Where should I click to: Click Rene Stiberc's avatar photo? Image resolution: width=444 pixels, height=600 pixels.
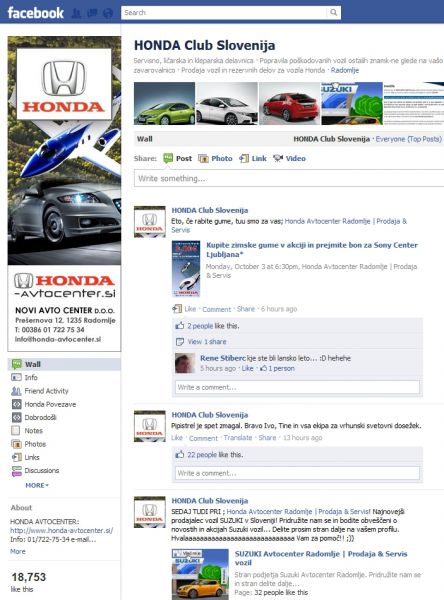coord(185,363)
